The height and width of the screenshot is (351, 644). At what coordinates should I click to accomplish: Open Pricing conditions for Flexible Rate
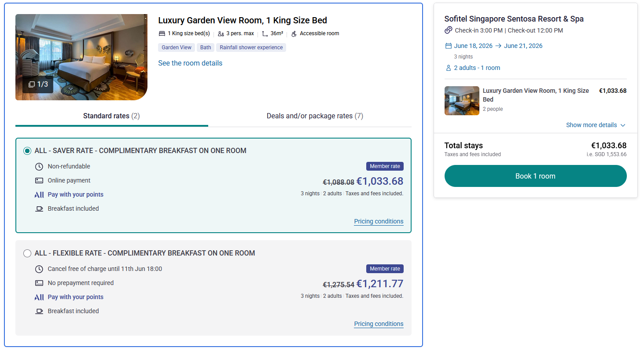coord(379,324)
